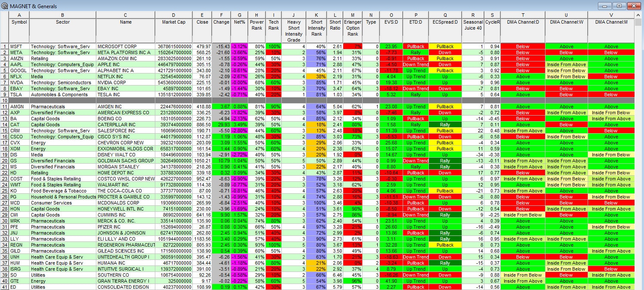
Task: Click the AMAZON.COM INC name cell
Action: coord(126,58)
